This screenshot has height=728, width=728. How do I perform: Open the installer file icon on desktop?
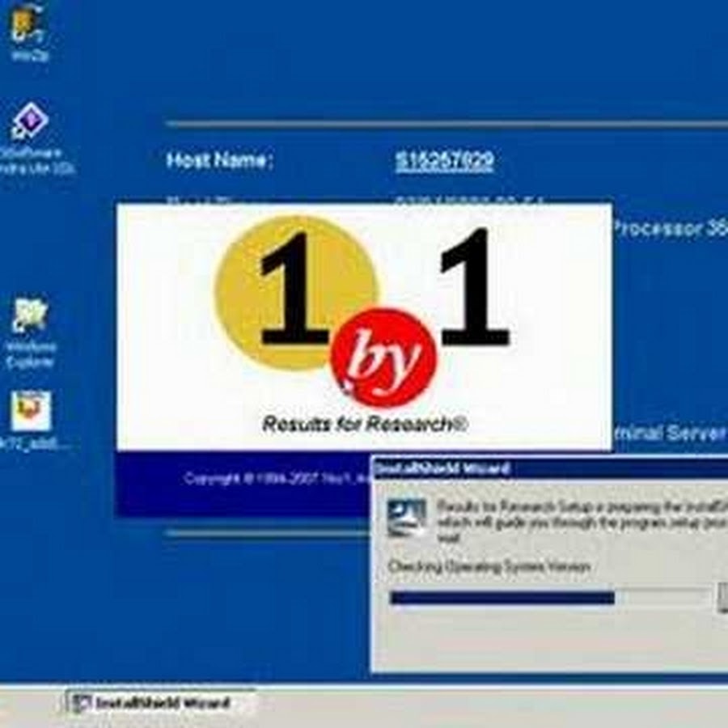31,411
